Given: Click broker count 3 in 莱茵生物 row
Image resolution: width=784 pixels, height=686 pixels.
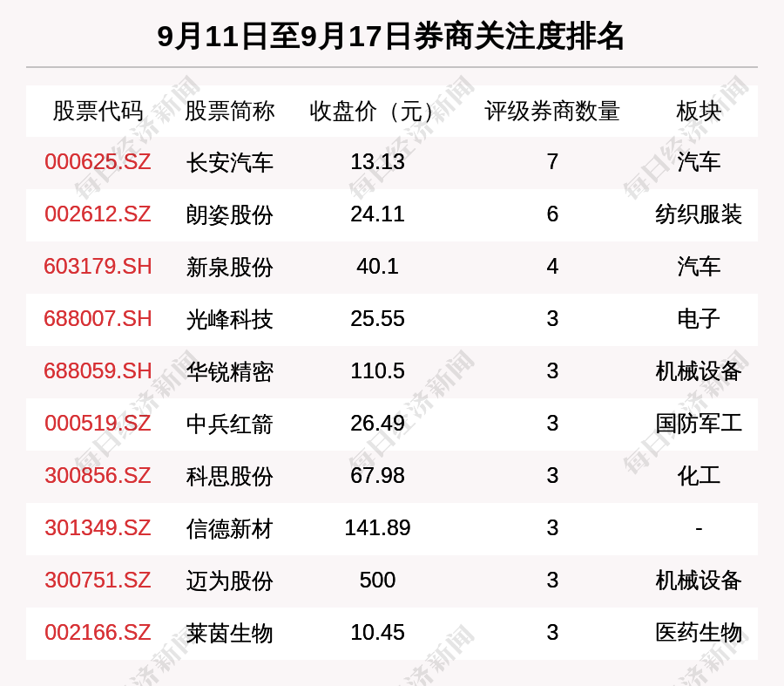Looking at the screenshot, I should [x=552, y=633].
